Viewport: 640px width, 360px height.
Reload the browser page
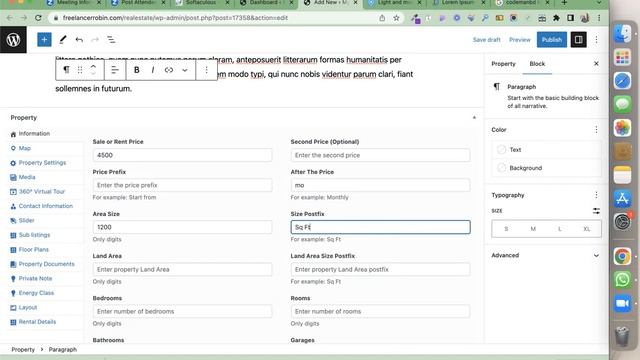pos(38,18)
